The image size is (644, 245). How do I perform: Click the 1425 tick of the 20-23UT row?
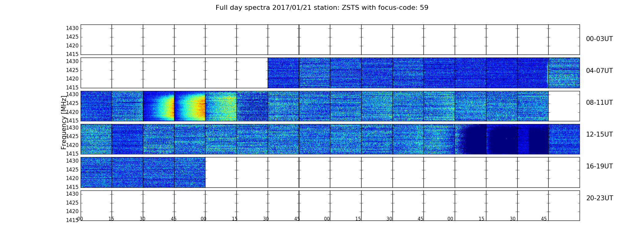(72, 203)
